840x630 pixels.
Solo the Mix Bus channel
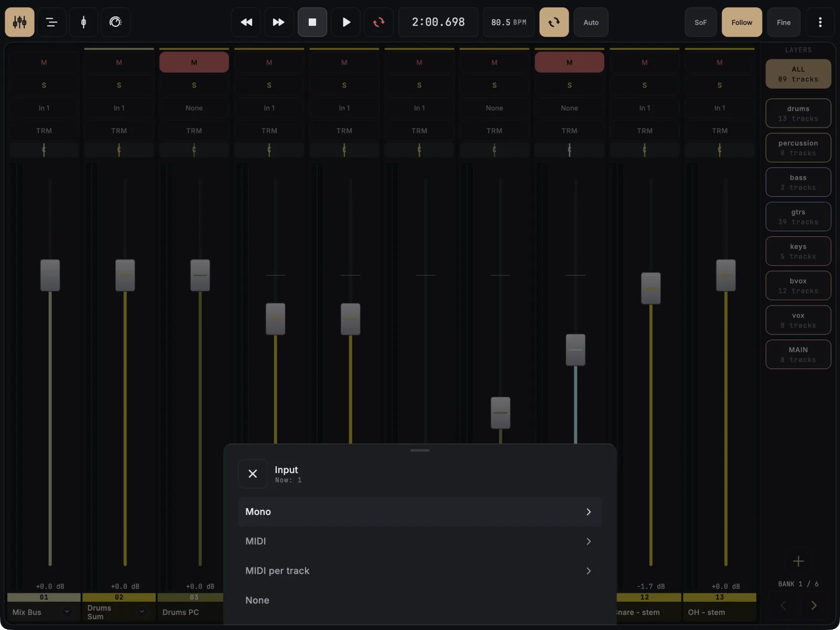pyautogui.click(x=44, y=85)
